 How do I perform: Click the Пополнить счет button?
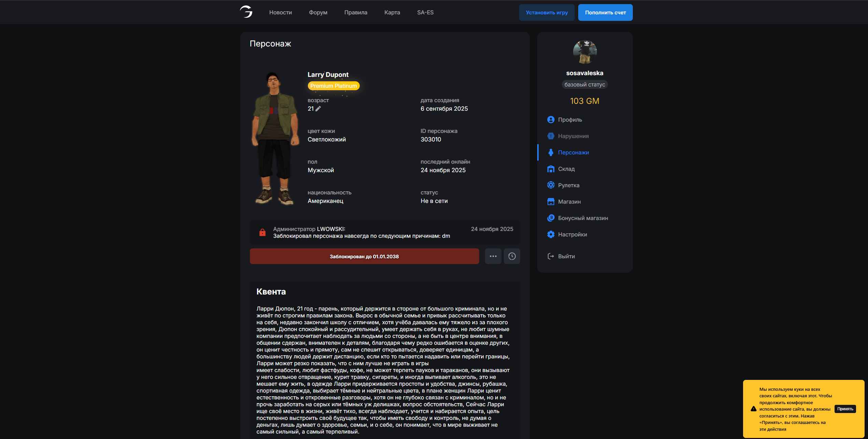click(x=606, y=12)
